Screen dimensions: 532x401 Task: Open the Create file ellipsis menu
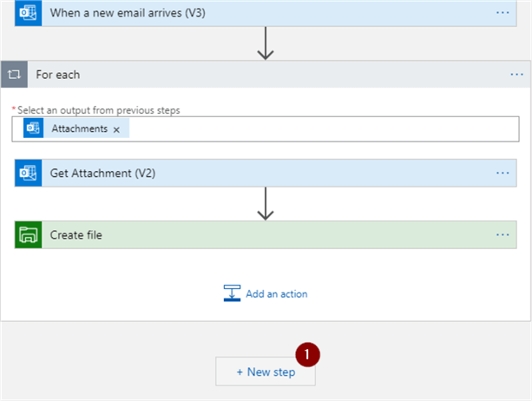click(502, 234)
